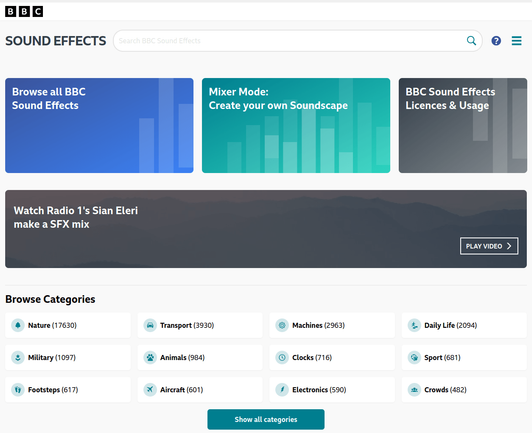Click the Military category icon

(x=18, y=357)
